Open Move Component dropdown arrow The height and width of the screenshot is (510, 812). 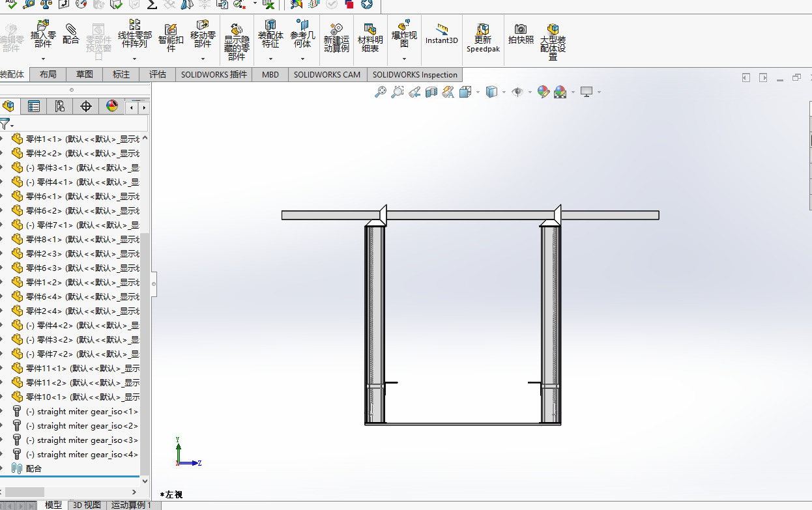(203, 59)
